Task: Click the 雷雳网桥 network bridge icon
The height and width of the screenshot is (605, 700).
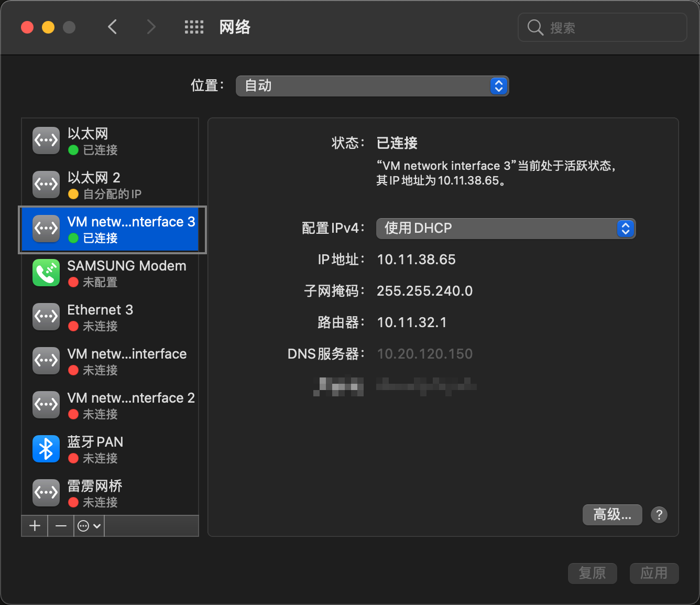Action: [46, 493]
